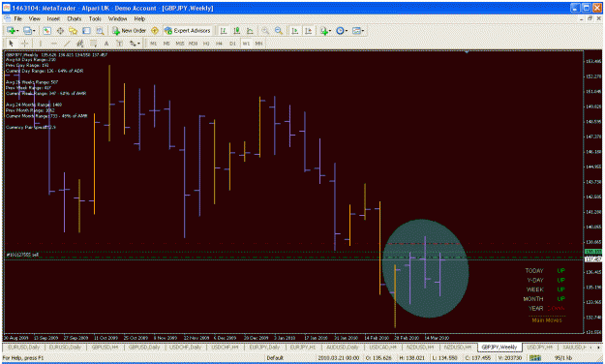Click the New Order button
Screen dimensions: 605x364
[130, 30]
